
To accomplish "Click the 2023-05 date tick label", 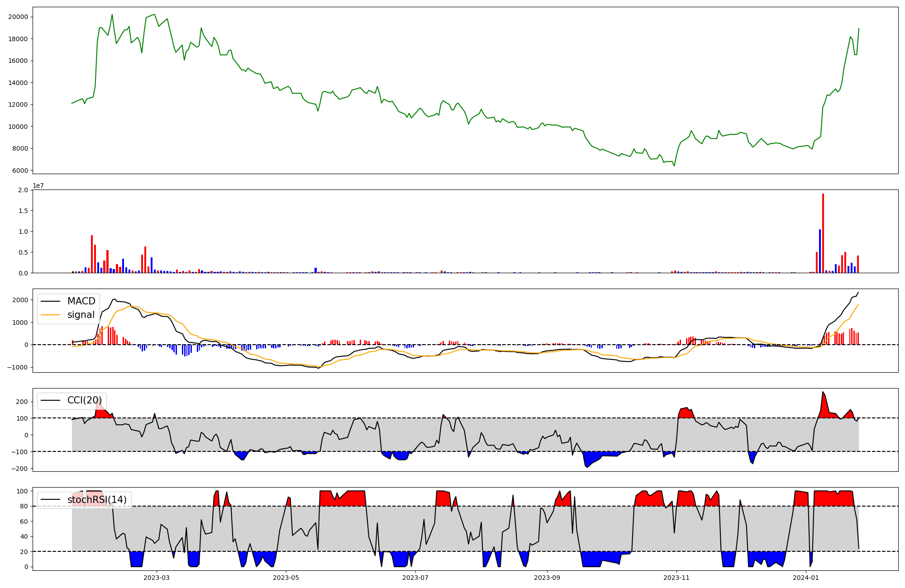I will pyautogui.click(x=286, y=578).
